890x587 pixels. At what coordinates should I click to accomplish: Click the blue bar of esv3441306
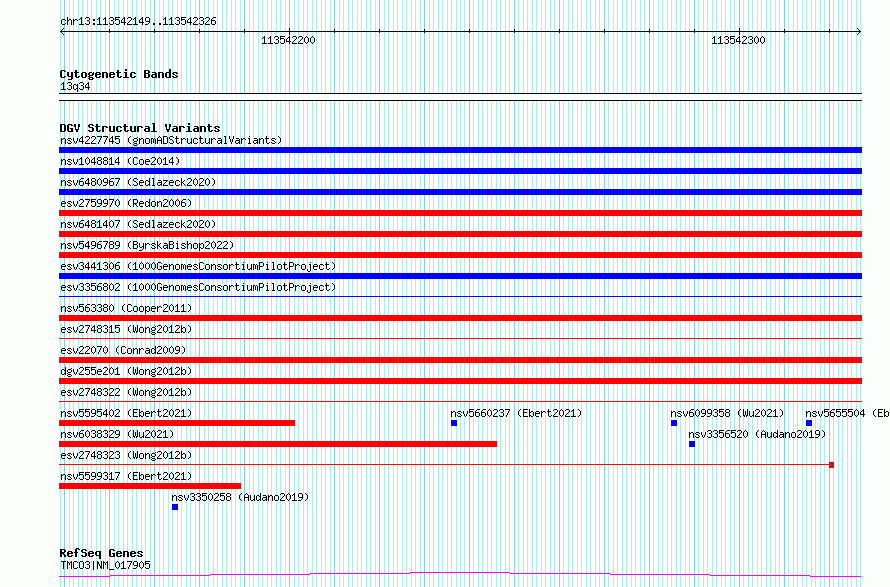pos(460,276)
